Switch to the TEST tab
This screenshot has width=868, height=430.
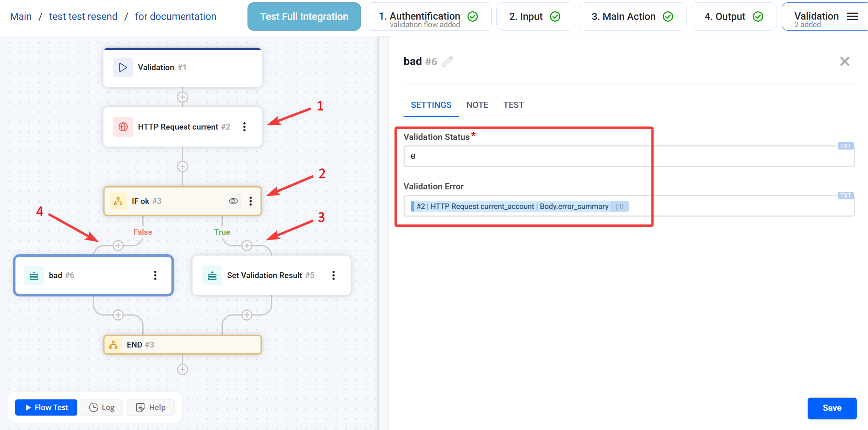pos(514,105)
